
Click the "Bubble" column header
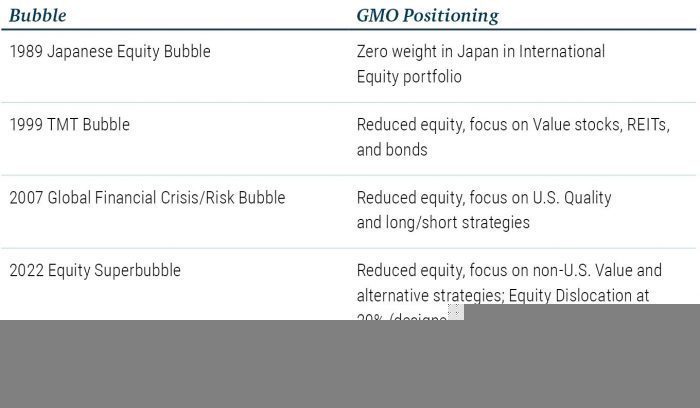38,16
